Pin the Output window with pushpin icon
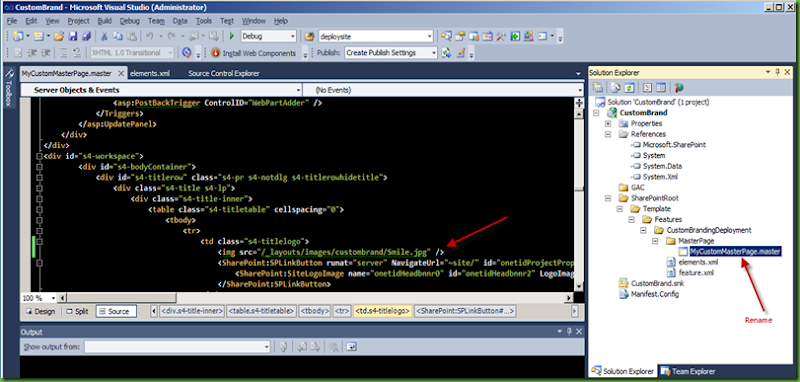The width and height of the screenshot is (800, 382). click(x=569, y=332)
